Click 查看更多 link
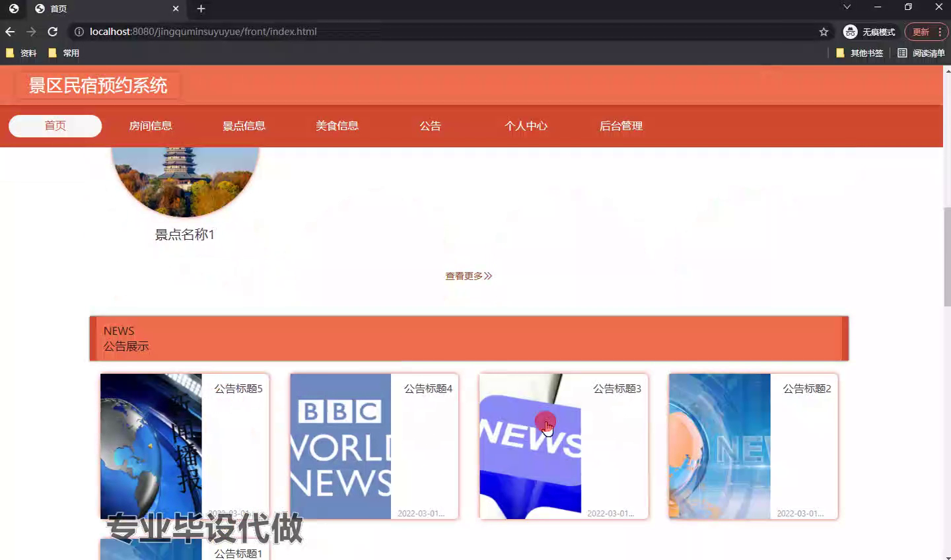Screen dimensions: 951x560 [x=468, y=276]
